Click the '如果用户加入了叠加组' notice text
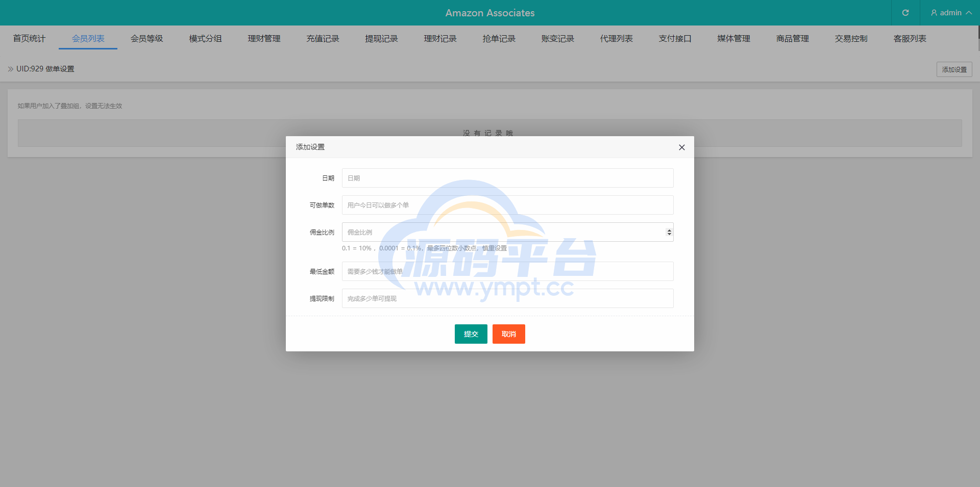 tap(70, 106)
